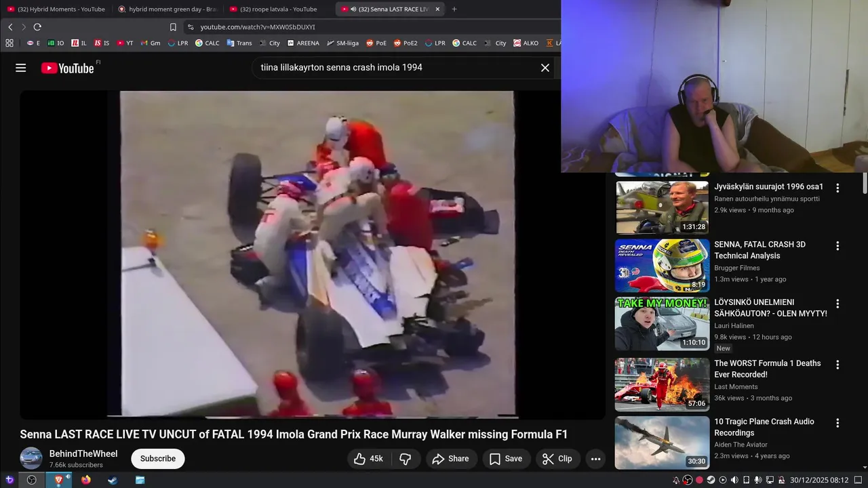Open TAKE MY MONEY sähköauto thumbnail
The width and height of the screenshot is (868, 488).
point(663,324)
